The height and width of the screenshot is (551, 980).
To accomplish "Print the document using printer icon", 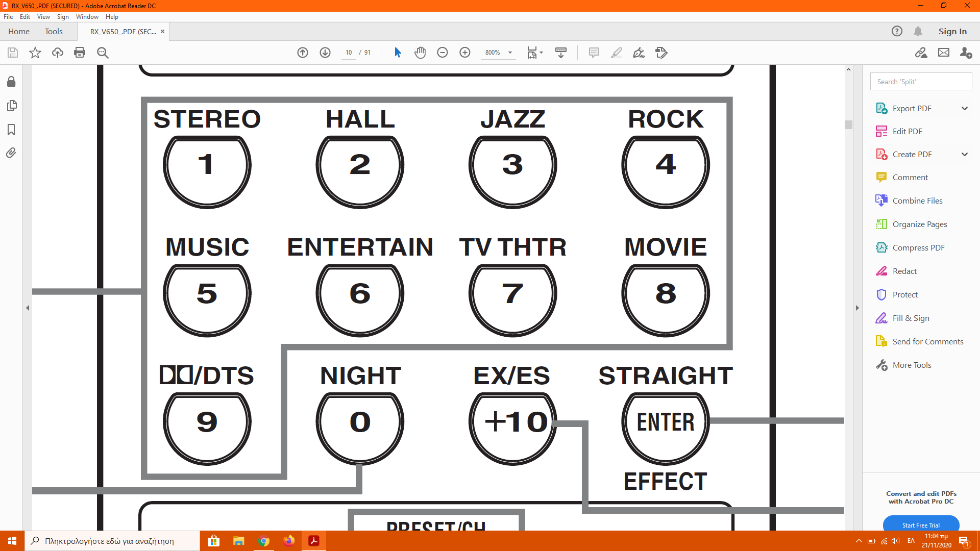I will pyautogui.click(x=80, y=53).
